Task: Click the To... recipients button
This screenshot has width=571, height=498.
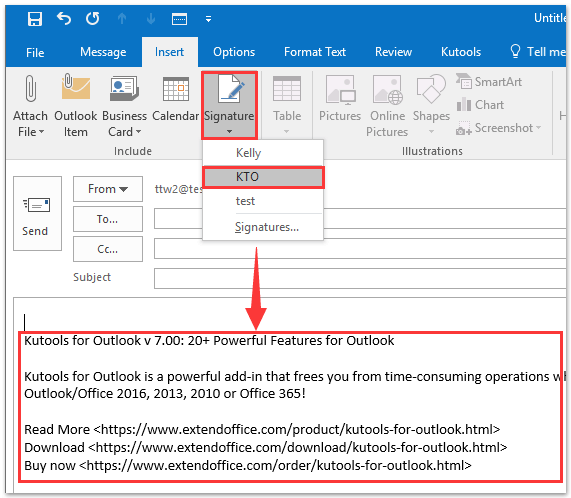Action: coord(108,219)
